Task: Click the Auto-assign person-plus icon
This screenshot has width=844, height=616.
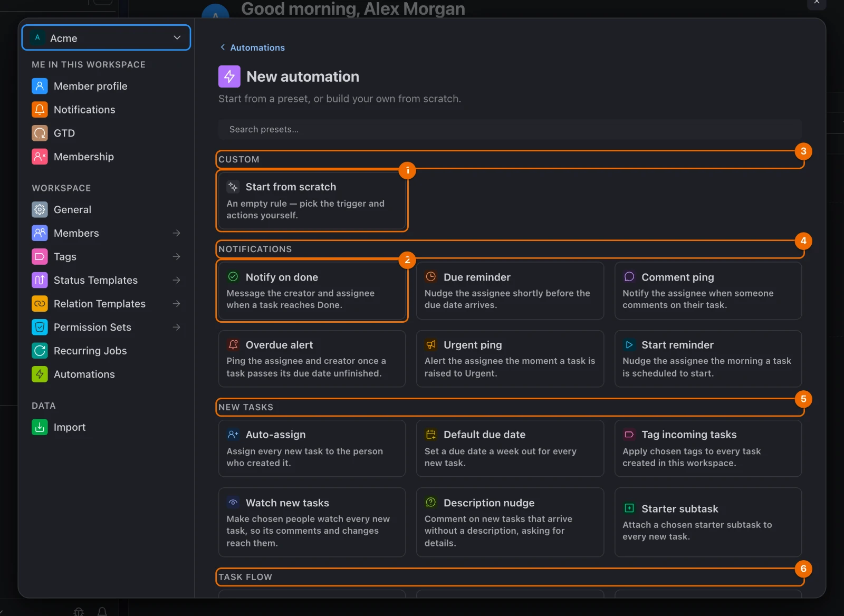Action: (233, 435)
